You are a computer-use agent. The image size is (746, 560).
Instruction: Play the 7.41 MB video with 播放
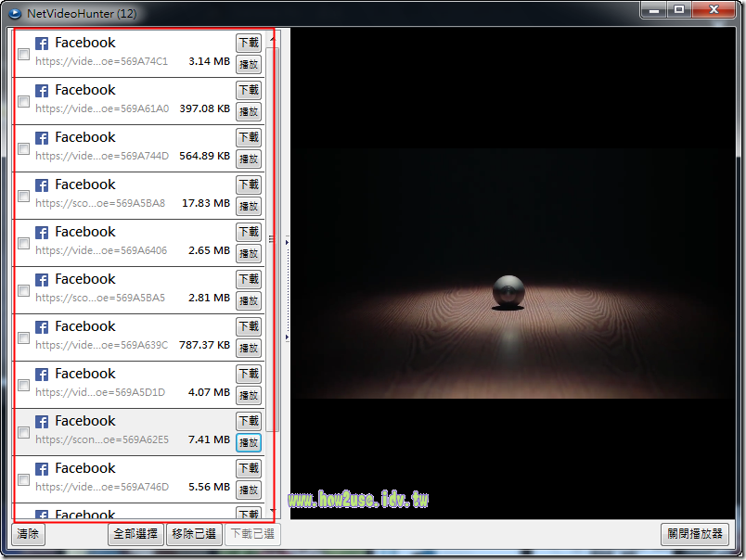point(248,442)
